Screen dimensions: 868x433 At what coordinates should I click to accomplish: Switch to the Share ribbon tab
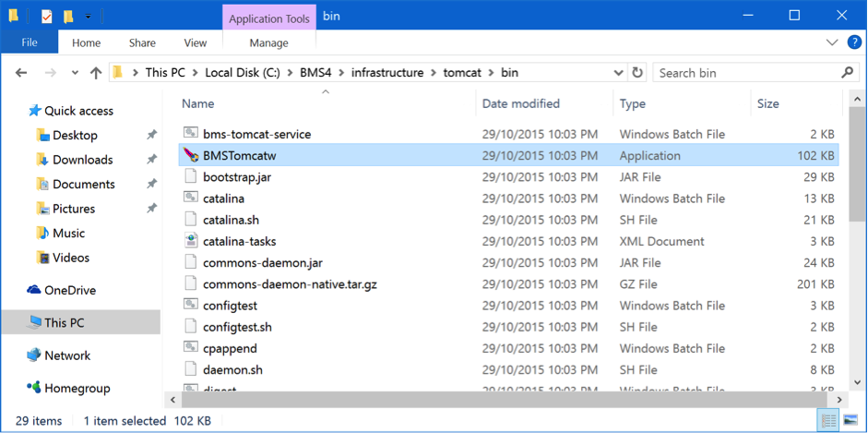point(142,42)
